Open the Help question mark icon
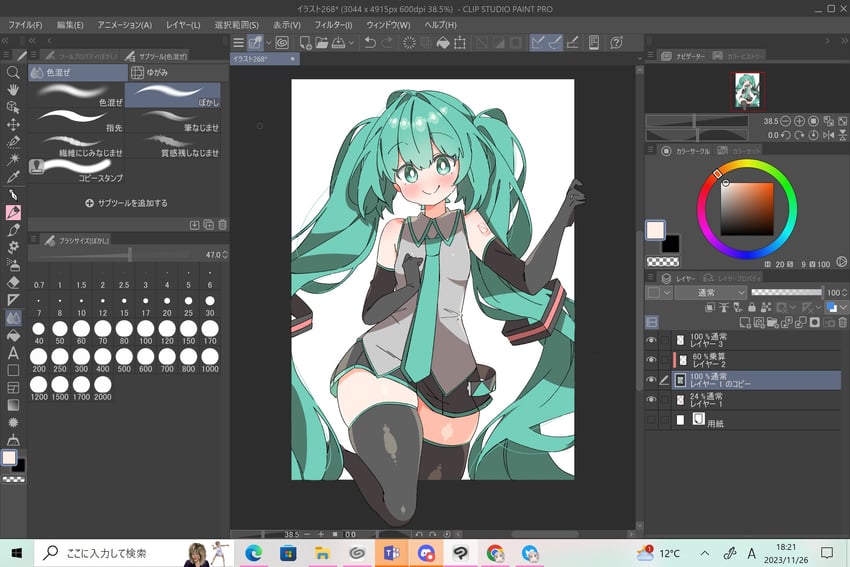This screenshot has width=850, height=567. click(616, 42)
